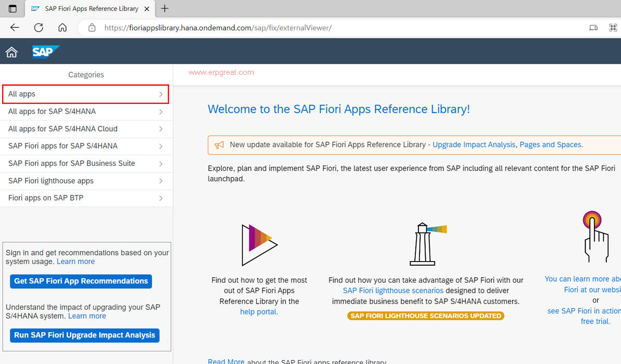Viewport: 621px width, 364px height.
Task: Close the SAP Fiori Apps Reference Library tab
Action: click(x=147, y=9)
